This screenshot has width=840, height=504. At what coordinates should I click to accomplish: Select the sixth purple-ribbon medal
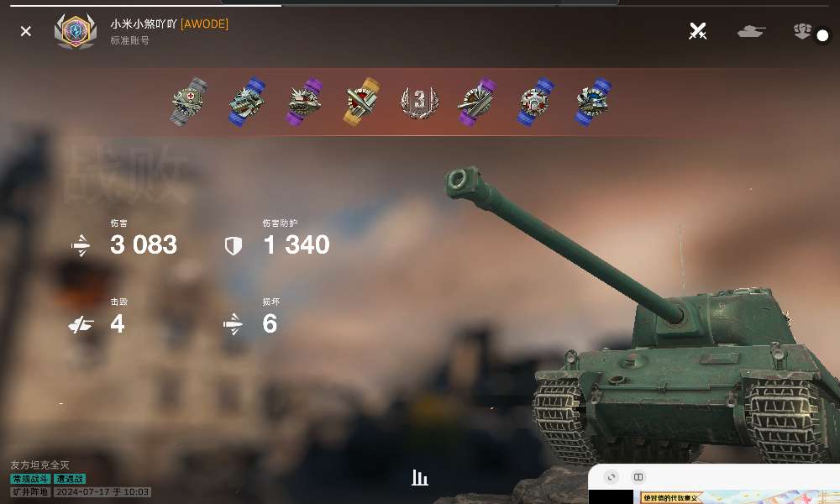point(477,102)
